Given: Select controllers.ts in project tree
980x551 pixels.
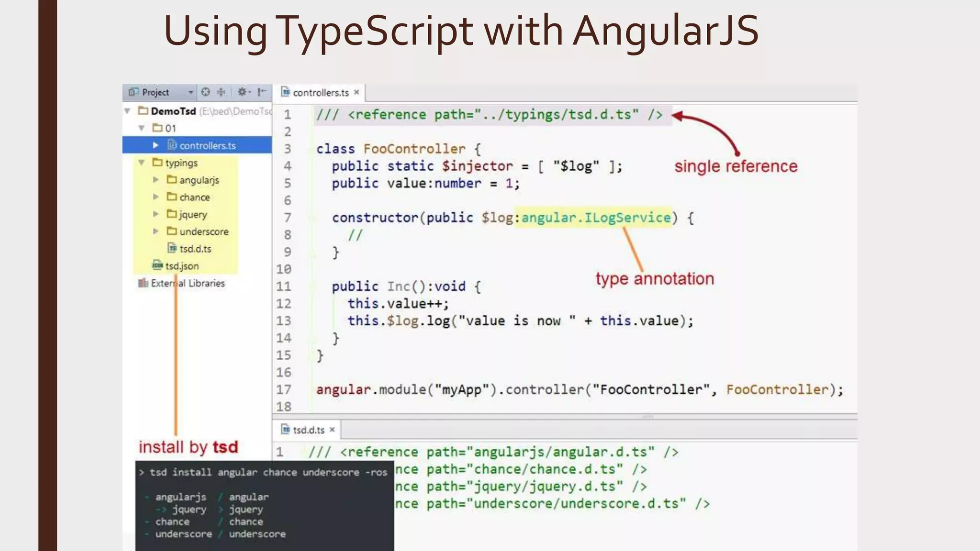Looking at the screenshot, I should click(x=207, y=145).
